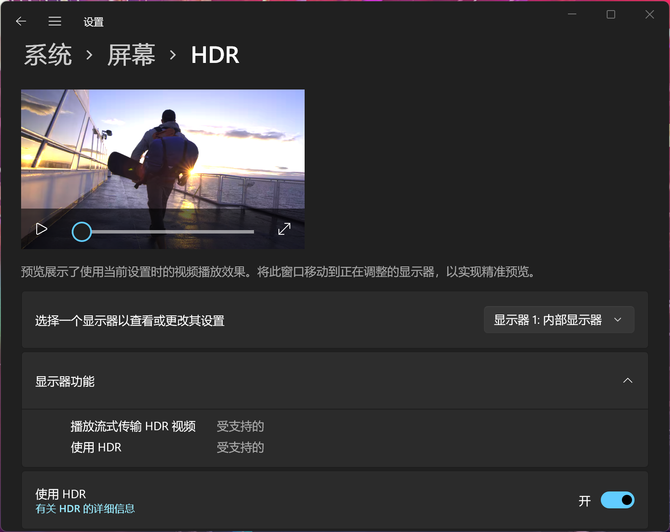
Task: Expand the preview video to fullscreen
Action: [x=284, y=229]
